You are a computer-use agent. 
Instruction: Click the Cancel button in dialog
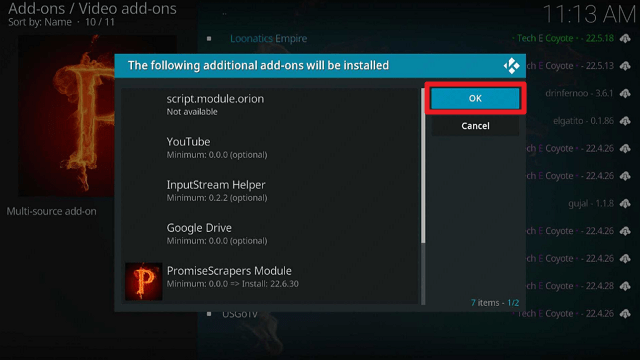[x=475, y=126]
